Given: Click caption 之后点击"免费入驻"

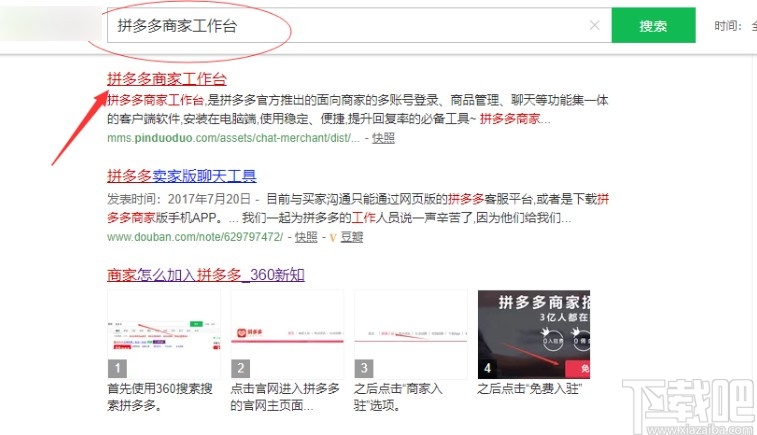Looking at the screenshot, I should pos(530,388).
